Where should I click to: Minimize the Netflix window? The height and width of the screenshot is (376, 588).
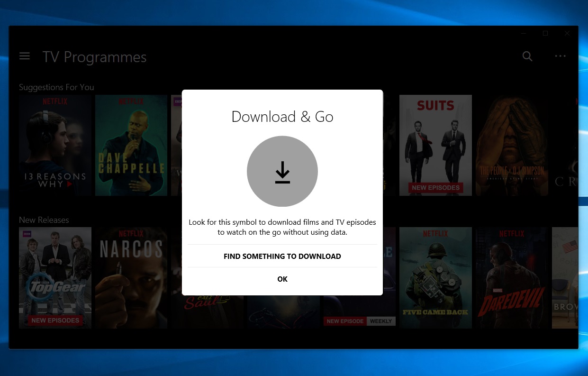click(x=524, y=33)
